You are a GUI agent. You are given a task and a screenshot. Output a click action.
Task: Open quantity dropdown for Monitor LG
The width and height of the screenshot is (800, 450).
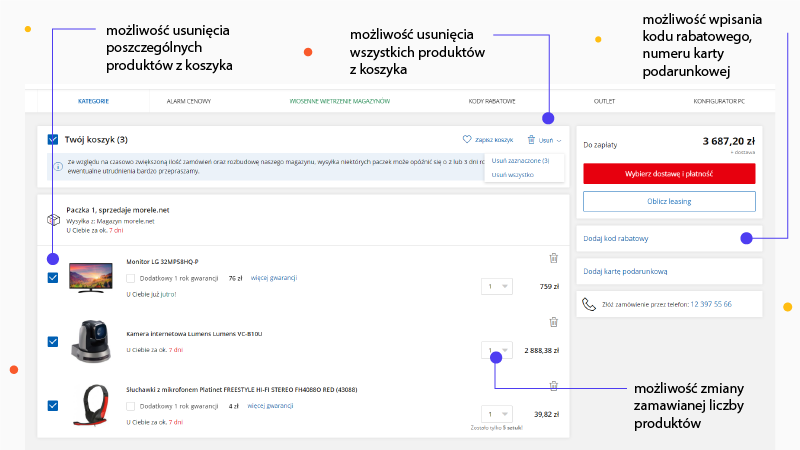pos(496,287)
